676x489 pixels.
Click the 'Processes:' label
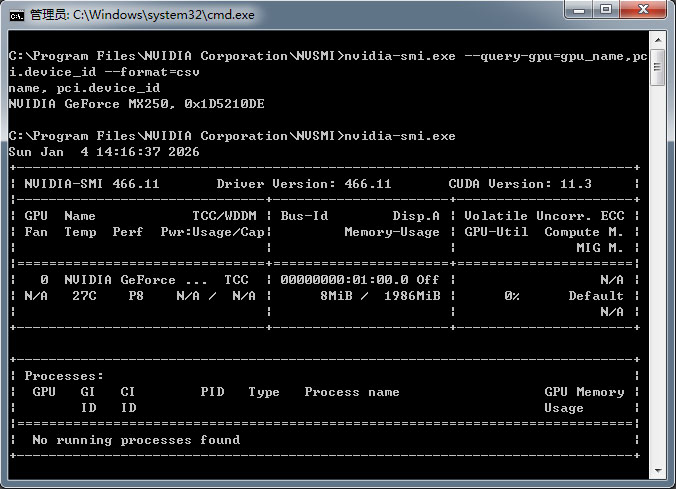(x=64, y=376)
